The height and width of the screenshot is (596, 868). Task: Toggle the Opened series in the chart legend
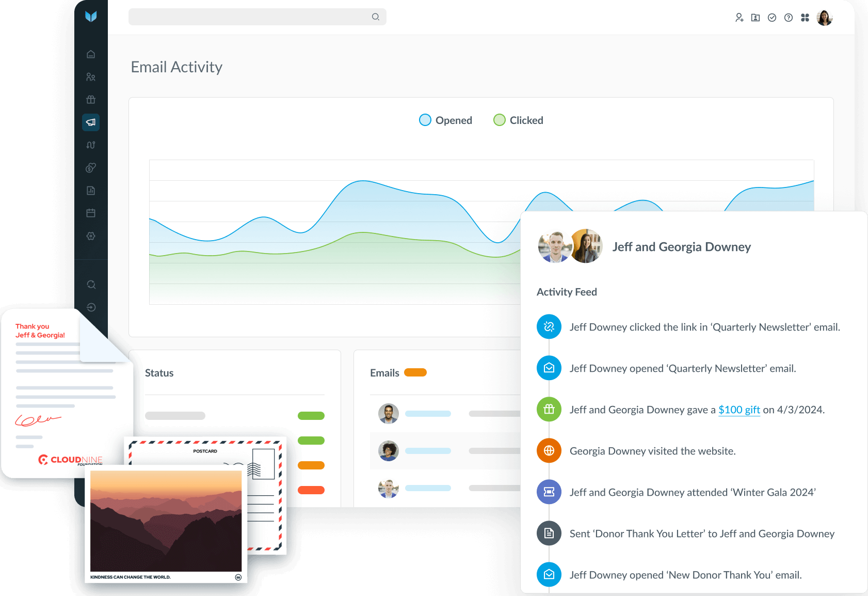[445, 120]
